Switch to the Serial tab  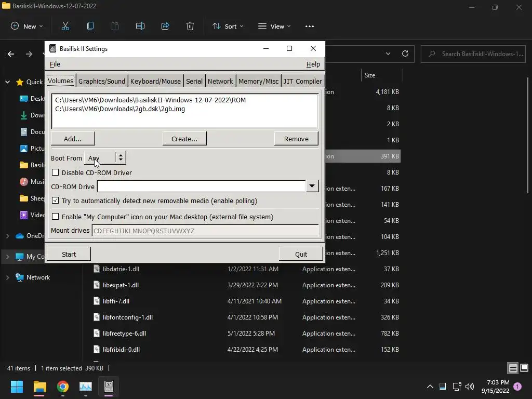194,81
